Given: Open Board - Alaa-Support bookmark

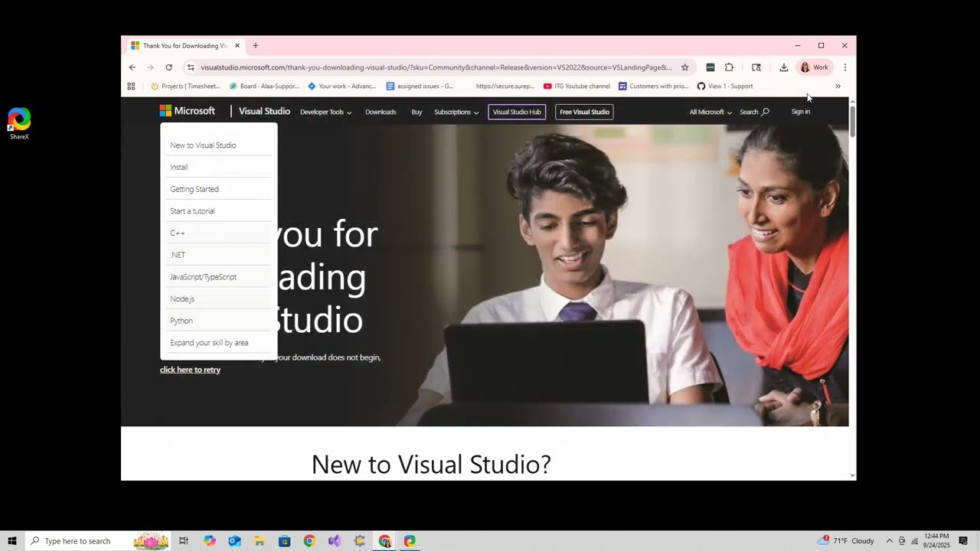Looking at the screenshot, I should [x=264, y=86].
